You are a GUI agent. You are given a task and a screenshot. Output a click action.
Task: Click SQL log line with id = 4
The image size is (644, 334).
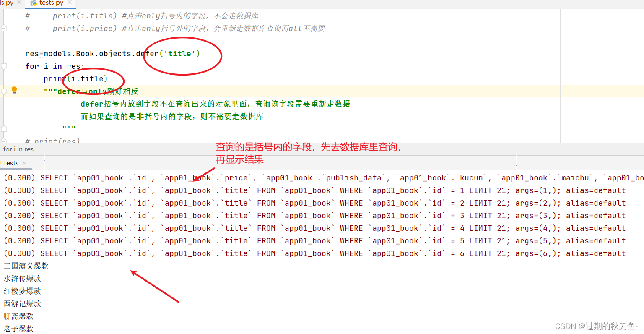click(x=314, y=228)
